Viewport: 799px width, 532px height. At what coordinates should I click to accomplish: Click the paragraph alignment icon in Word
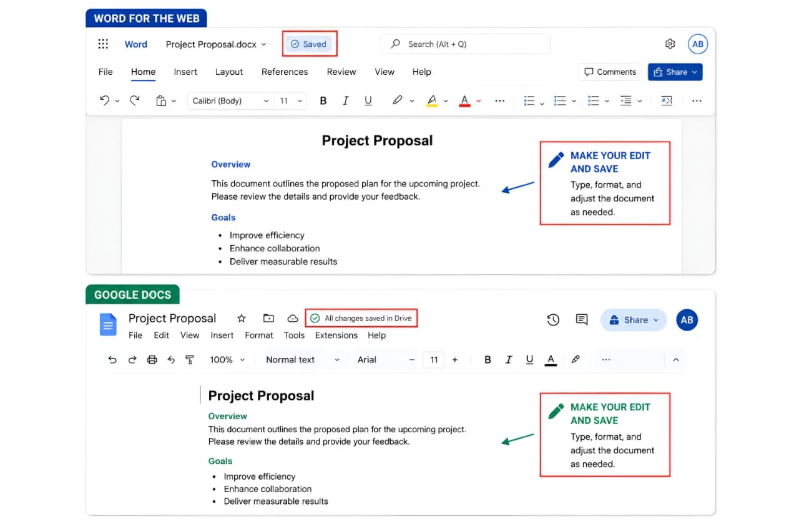[x=625, y=100]
